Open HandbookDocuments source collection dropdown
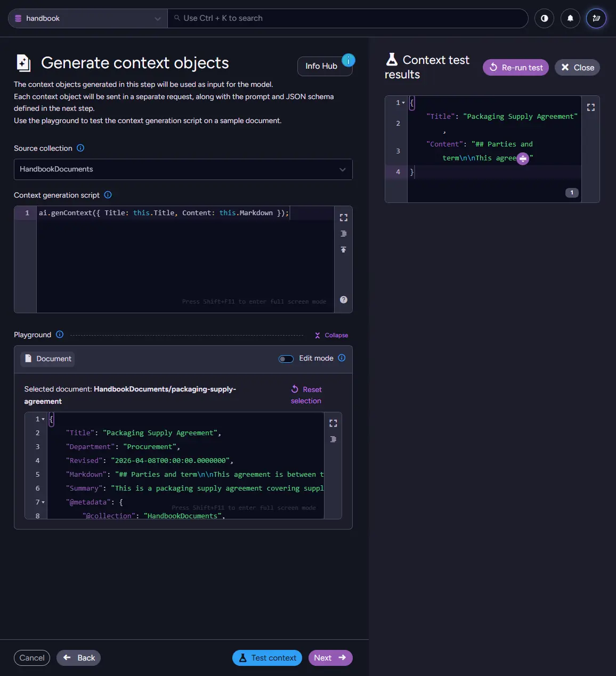616x676 pixels. pyautogui.click(x=183, y=169)
